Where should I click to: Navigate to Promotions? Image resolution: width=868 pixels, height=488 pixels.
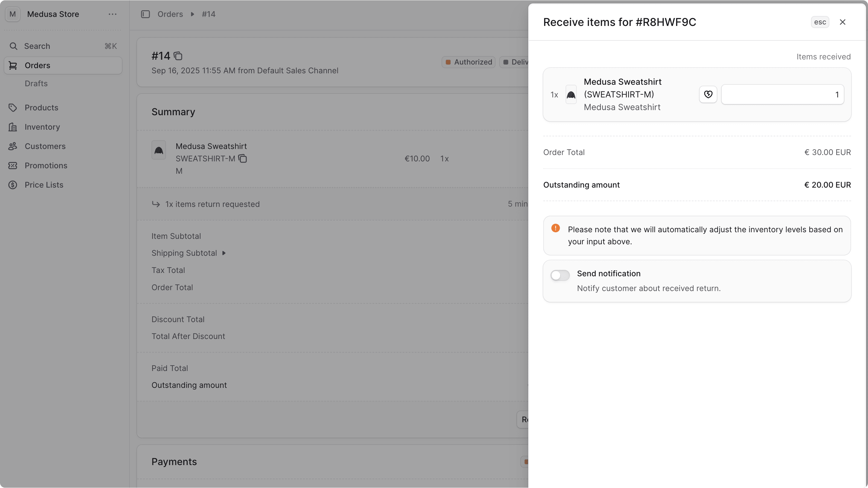click(x=46, y=165)
